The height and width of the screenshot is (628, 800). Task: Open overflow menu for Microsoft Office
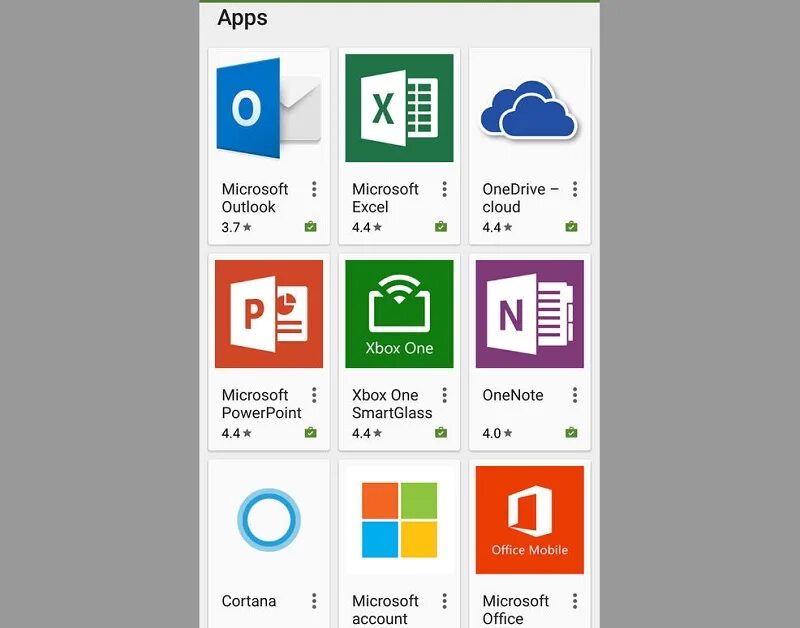(x=575, y=601)
